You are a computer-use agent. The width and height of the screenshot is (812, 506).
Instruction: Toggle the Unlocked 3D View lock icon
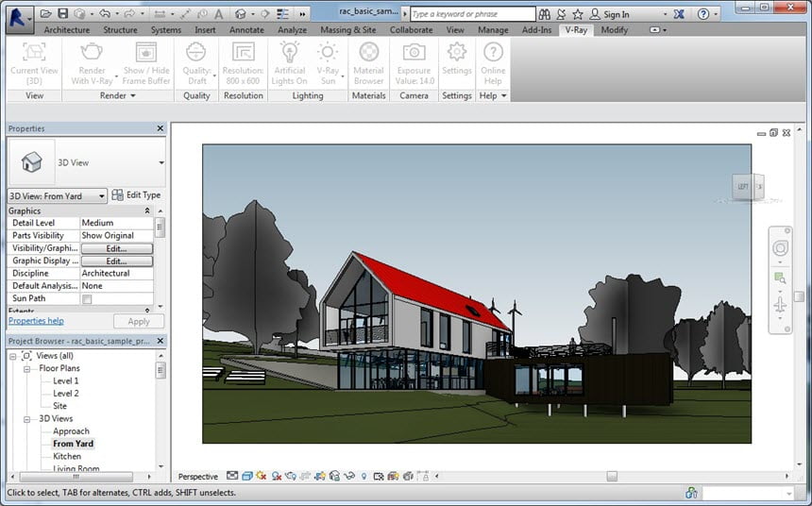pos(334,476)
